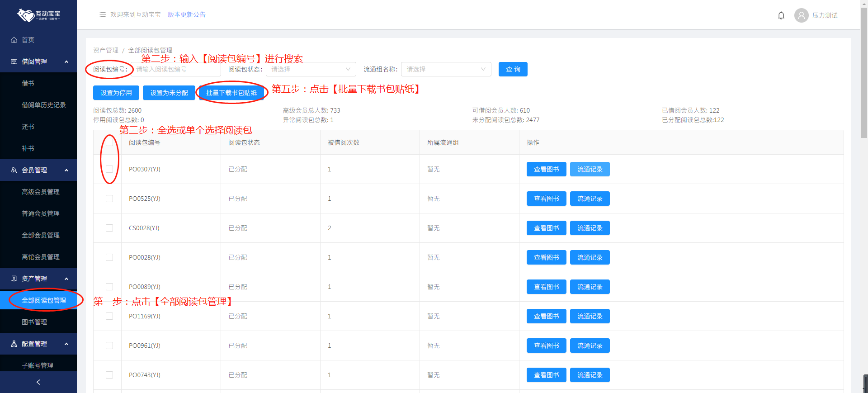The image size is (868, 393).
Task: Click 流通记录 for PO0961(YJ)
Action: tap(590, 346)
